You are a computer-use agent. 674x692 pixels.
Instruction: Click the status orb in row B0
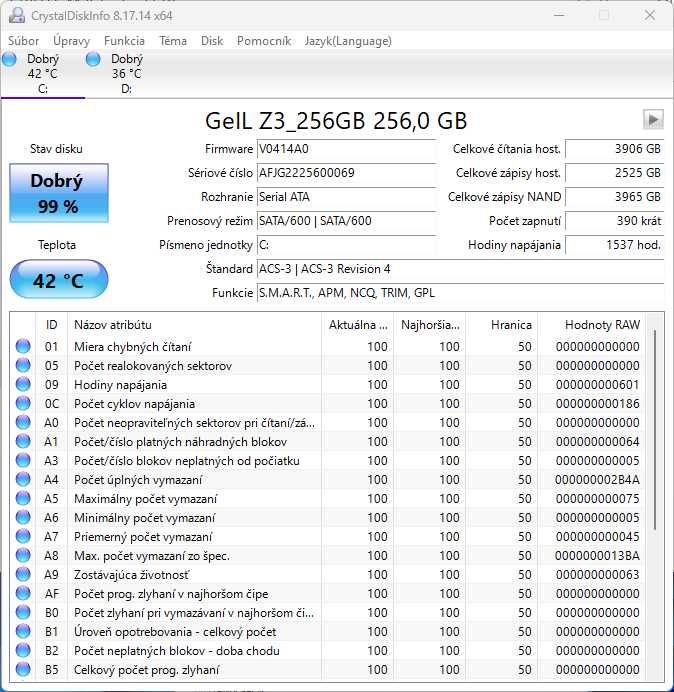[x=23, y=613]
